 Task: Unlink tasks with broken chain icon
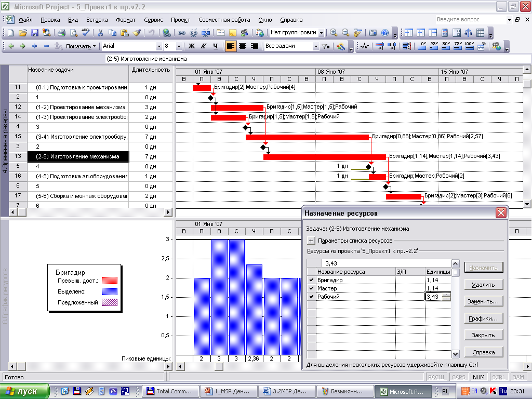[x=193, y=33]
